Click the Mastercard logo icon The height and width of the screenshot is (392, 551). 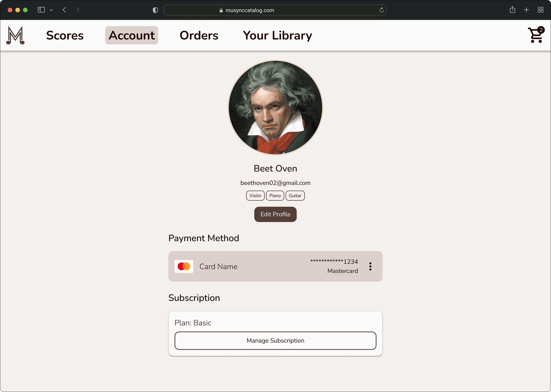coord(184,266)
